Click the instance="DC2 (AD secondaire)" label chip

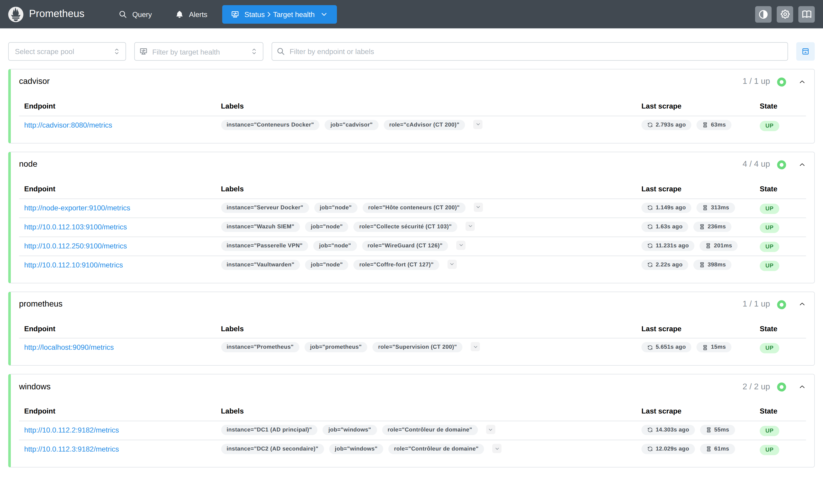point(272,449)
